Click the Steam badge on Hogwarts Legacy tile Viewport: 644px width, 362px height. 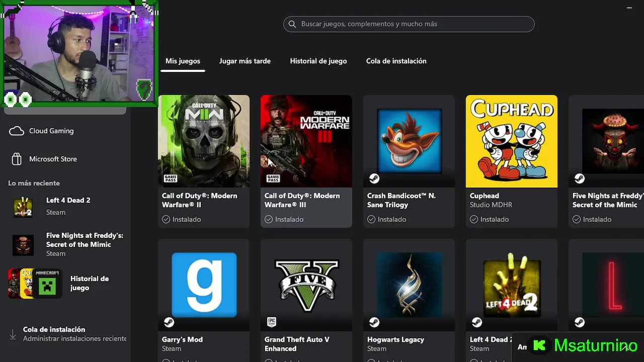[374, 322]
